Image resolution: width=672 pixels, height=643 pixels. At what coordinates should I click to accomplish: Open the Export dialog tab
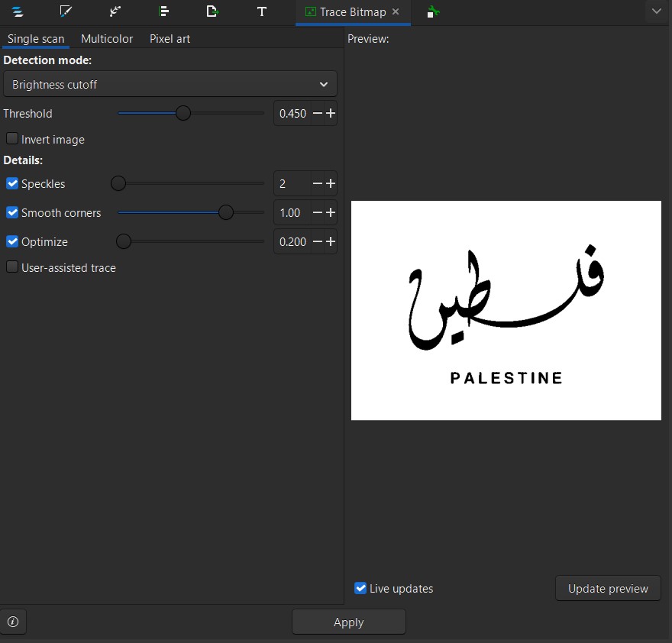click(x=212, y=11)
